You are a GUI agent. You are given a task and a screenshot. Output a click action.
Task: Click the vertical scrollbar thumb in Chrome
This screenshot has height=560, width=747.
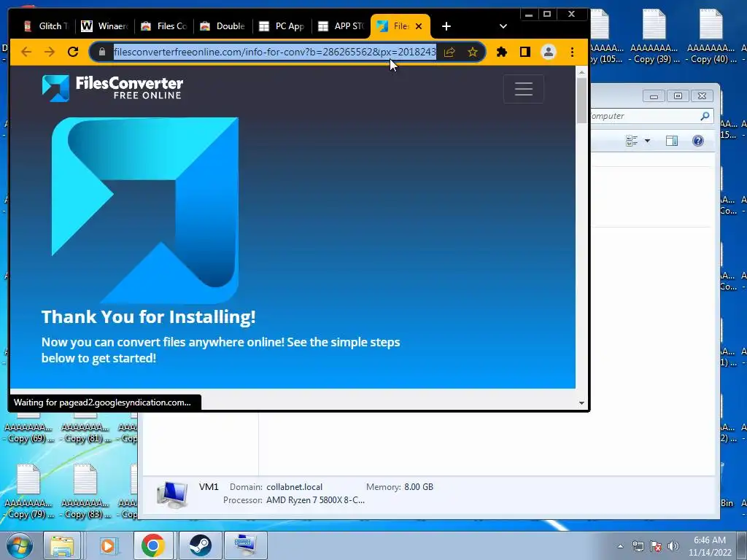coord(581,100)
